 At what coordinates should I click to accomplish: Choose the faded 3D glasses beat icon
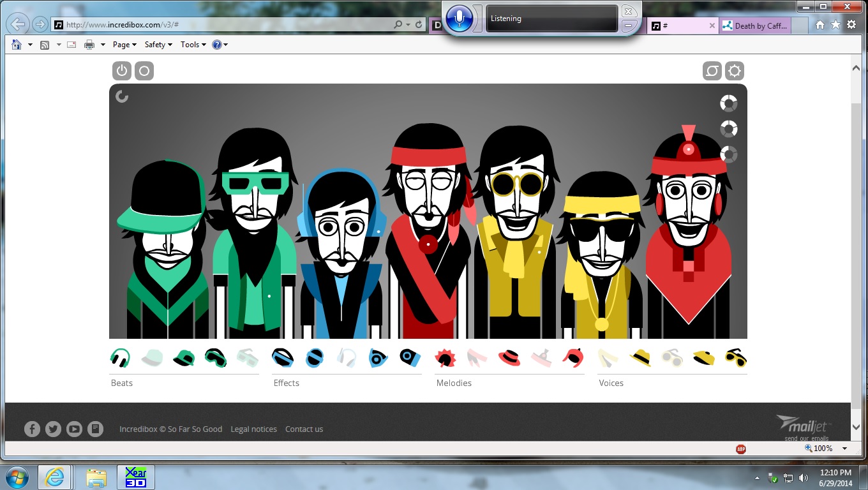click(248, 358)
